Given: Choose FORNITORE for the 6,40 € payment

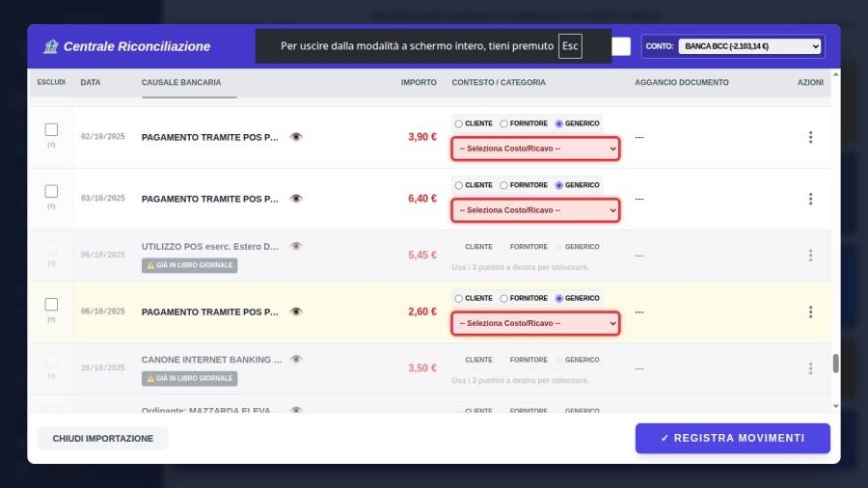Looking at the screenshot, I should coord(503,185).
